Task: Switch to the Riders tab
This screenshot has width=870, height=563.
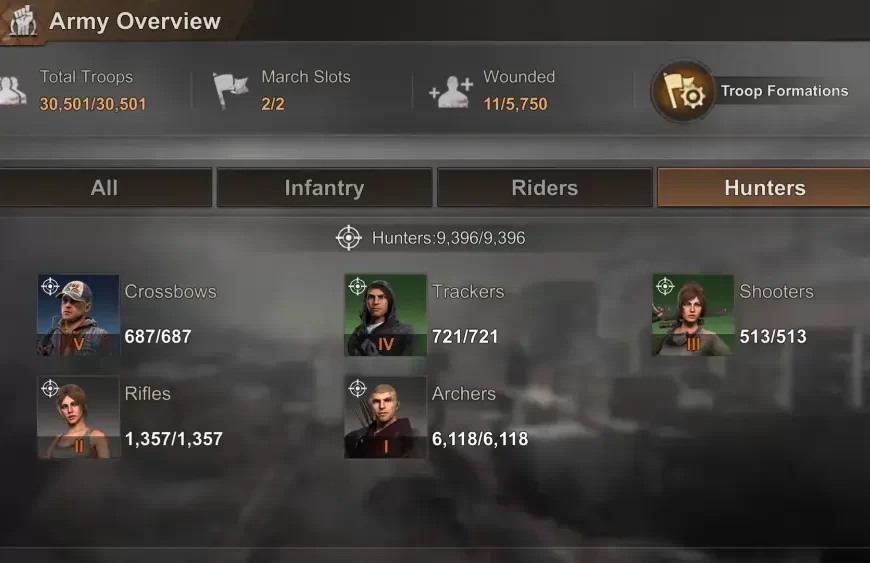Action: 545,187
